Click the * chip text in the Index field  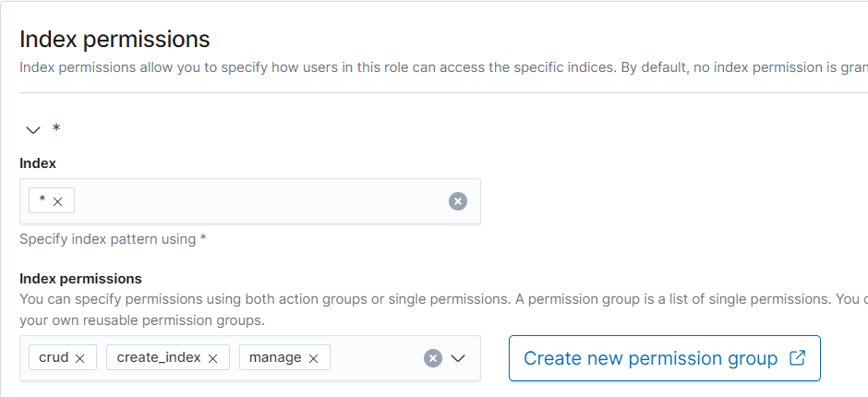point(42,200)
